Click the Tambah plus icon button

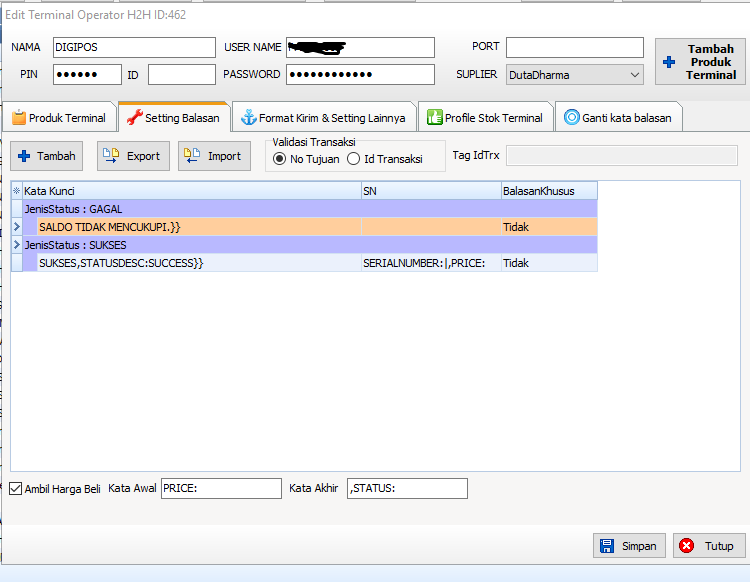24,156
